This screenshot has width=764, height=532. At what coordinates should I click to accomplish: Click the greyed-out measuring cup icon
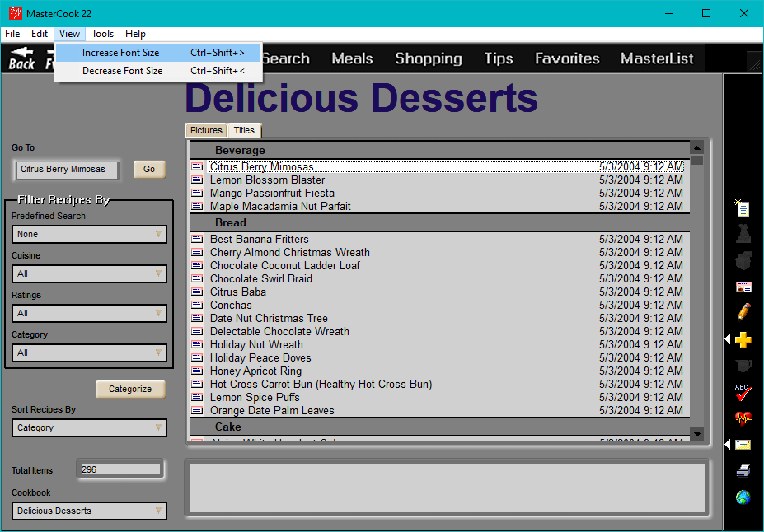(x=743, y=365)
